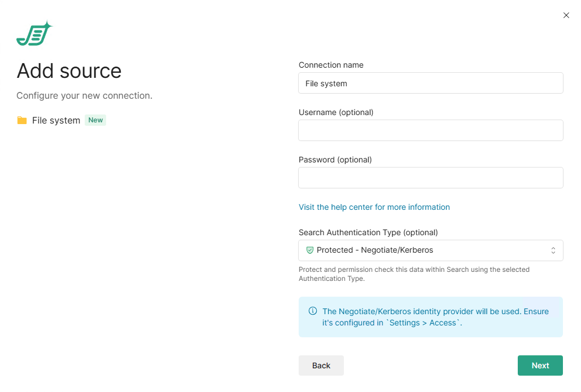Click the Negotiate/Kerberos info banner text

435,317
